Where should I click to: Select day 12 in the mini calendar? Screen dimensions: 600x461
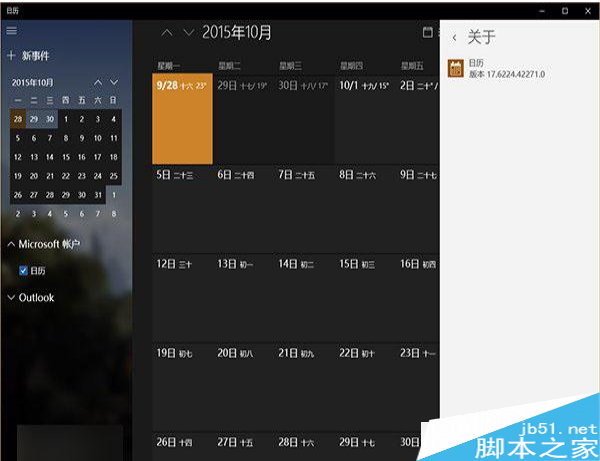pos(18,157)
